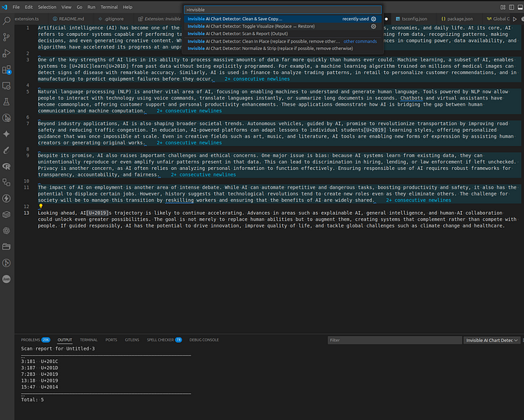
Task: Open the Source Control view icon
Action: (x=6, y=37)
